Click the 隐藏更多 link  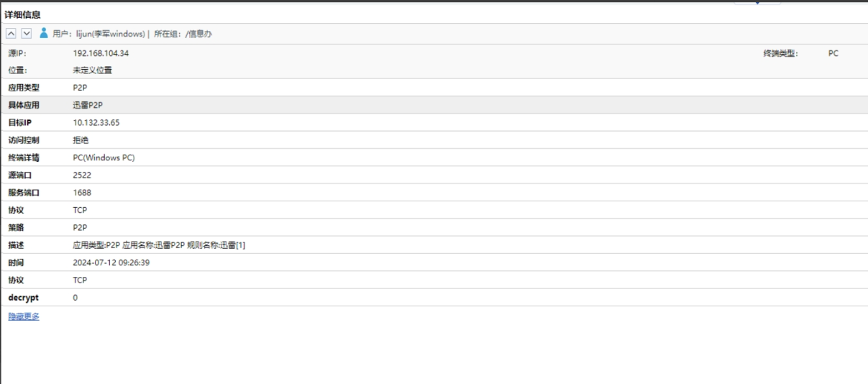click(24, 316)
